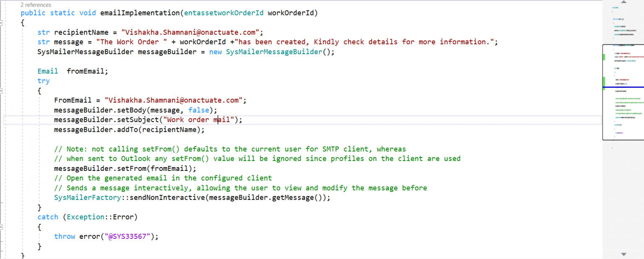Toggle a breakpoint beside the throw error line
Image resolution: width=644 pixels, height=259 pixels.
click(8, 236)
